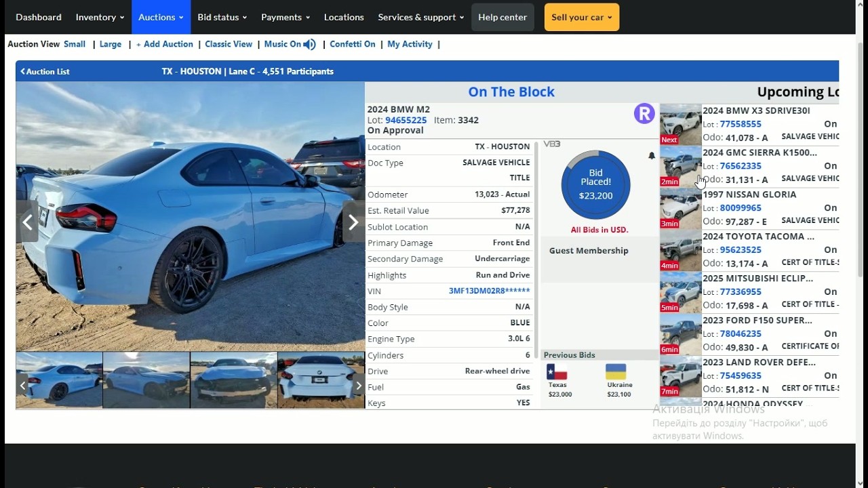Open the Auctions dropdown menu
868x488 pixels.
point(161,17)
